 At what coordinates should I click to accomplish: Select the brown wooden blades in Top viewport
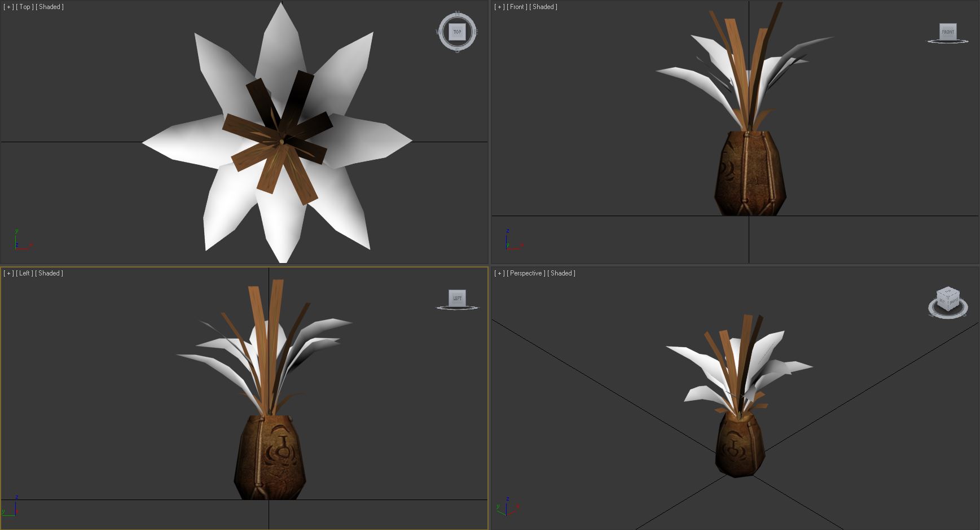tap(278, 139)
